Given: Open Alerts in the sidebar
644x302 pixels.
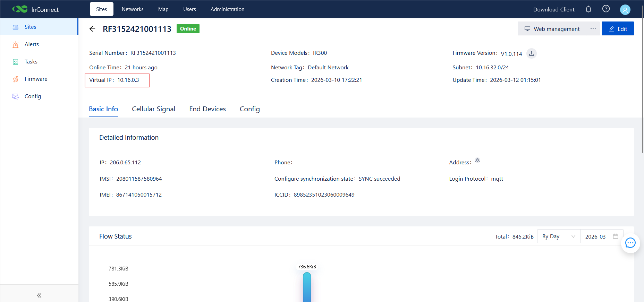Looking at the screenshot, I should [x=39, y=44].
